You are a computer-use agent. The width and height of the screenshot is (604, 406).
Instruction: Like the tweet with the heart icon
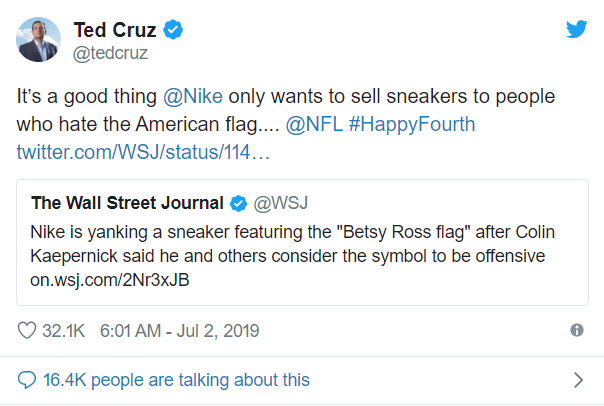(27, 331)
